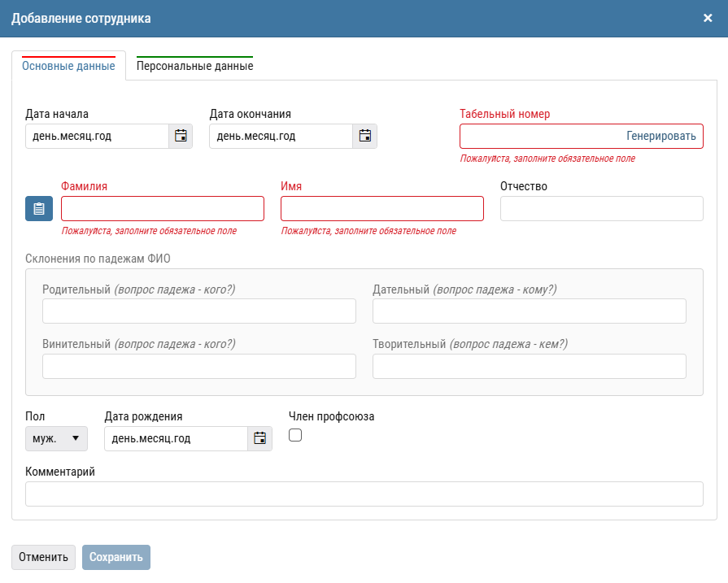Click the Комментарий text field
Viewport: 728px width, 583px height.
click(364, 494)
